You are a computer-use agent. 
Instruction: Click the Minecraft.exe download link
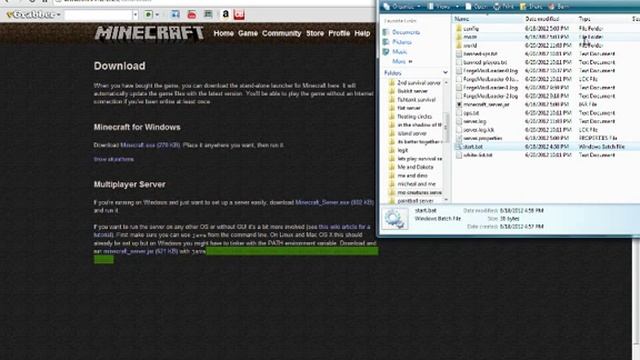pos(150,145)
